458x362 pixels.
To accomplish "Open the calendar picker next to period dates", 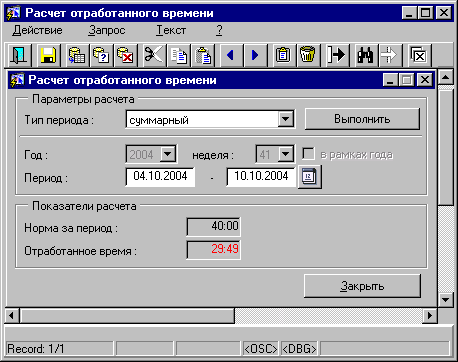I will 309,177.
